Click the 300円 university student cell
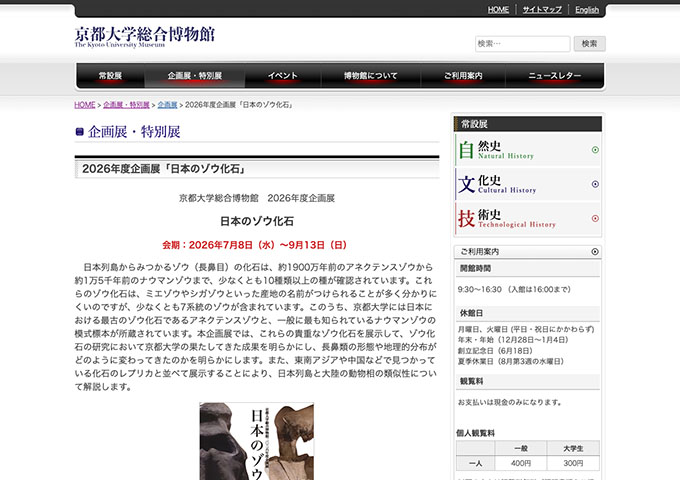Screen dimensions: 680x480 (x=573, y=463)
